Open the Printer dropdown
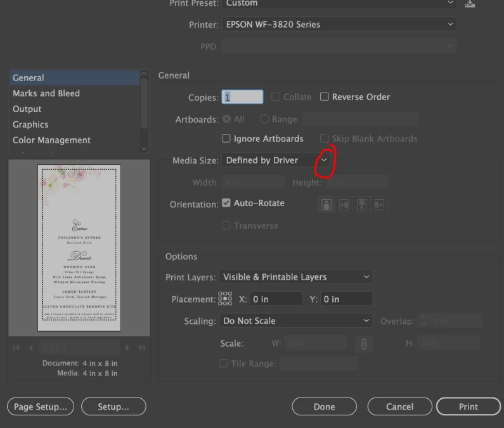Viewport: 504px width, 428px height. point(339,25)
